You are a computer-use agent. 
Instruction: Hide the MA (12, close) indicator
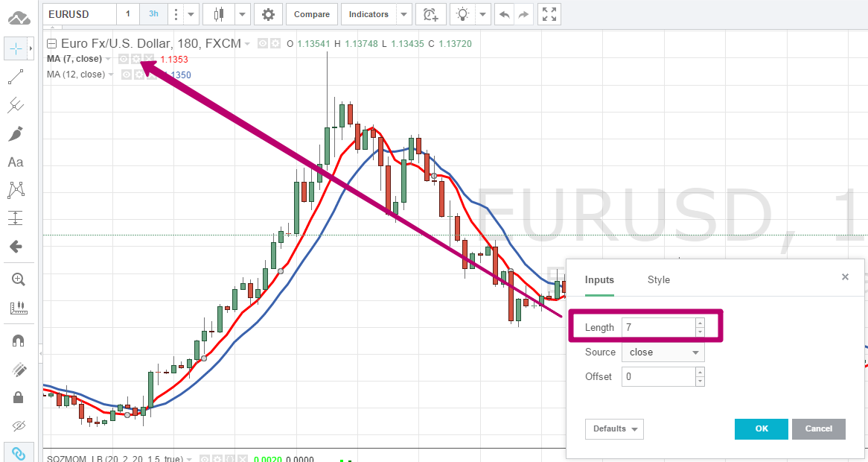pyautogui.click(x=127, y=75)
